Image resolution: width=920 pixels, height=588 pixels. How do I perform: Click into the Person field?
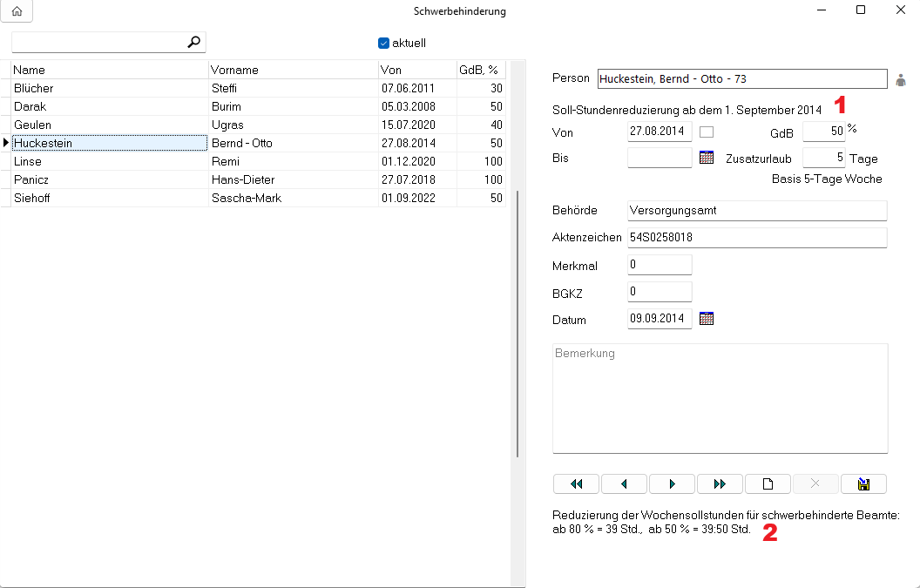pyautogui.click(x=742, y=79)
